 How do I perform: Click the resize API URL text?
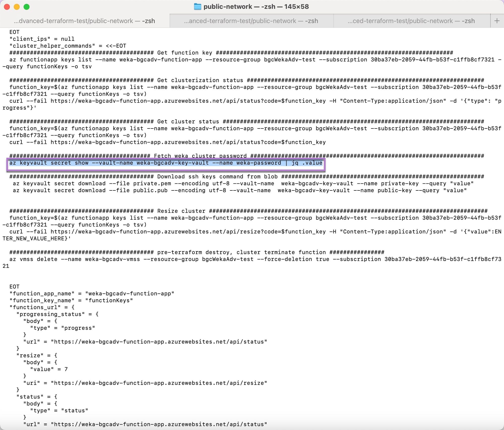pyautogui.click(x=159, y=383)
